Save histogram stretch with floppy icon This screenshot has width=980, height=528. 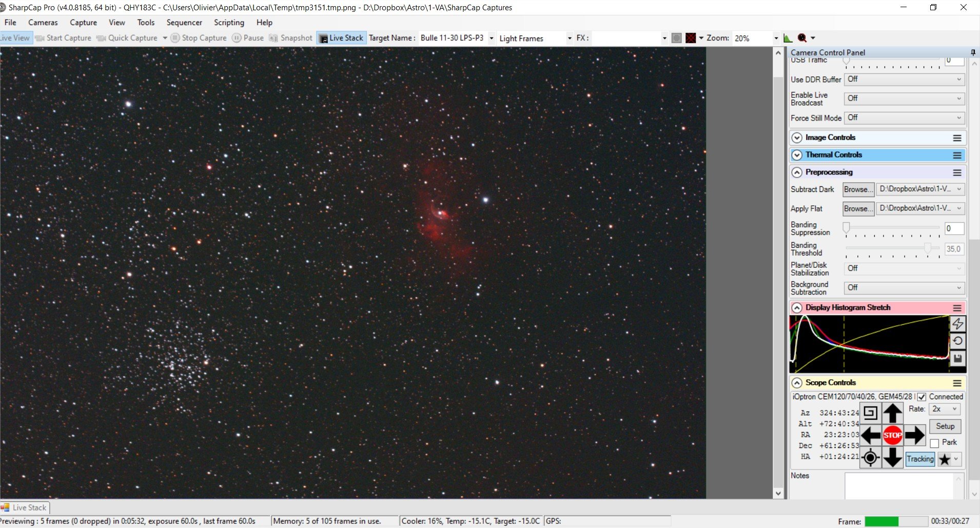pos(957,359)
